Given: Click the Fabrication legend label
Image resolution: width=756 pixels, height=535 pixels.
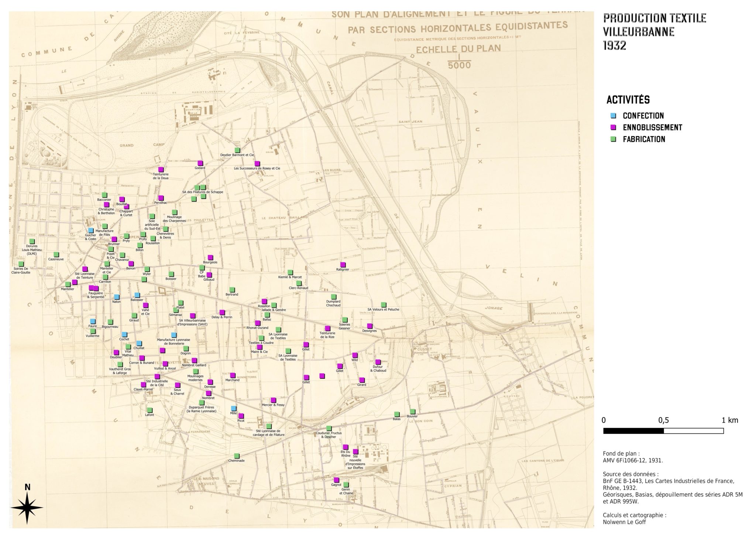Looking at the screenshot, I should pos(644,139).
